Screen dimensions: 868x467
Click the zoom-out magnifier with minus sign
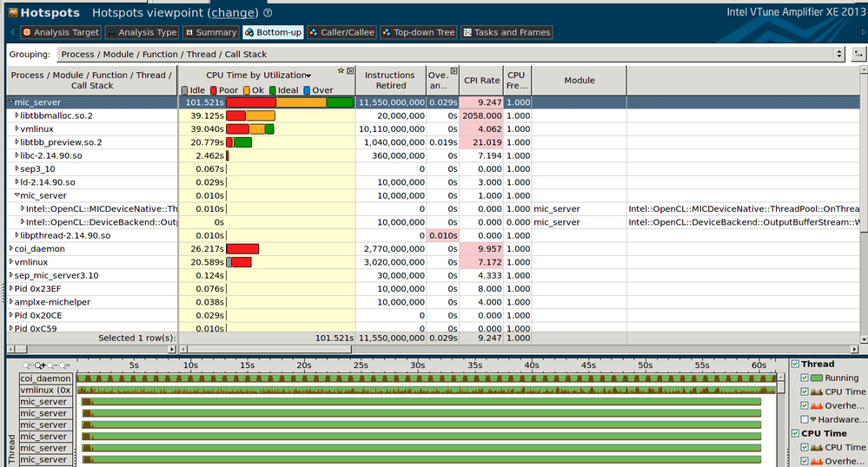[x=53, y=365]
